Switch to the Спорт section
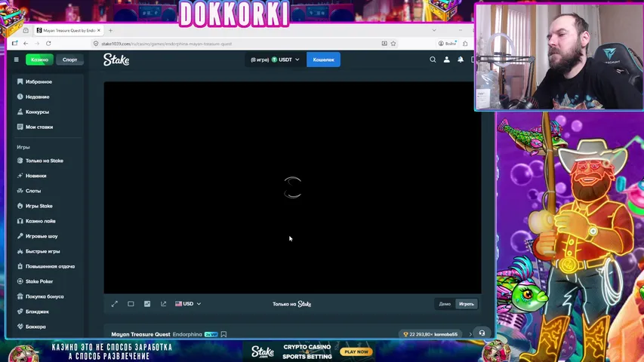This screenshot has width=644, height=362. (69, 60)
